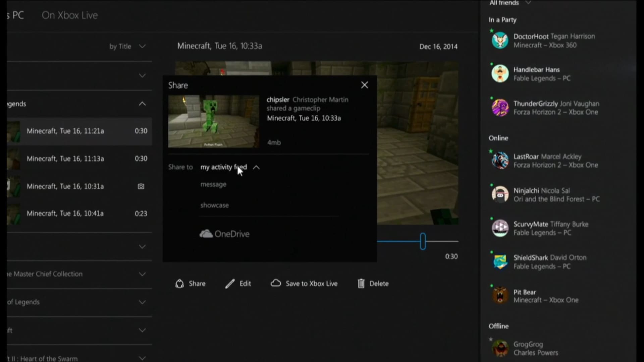Open NinjaIchi's avatar
This screenshot has width=644, height=362.
[x=500, y=194]
